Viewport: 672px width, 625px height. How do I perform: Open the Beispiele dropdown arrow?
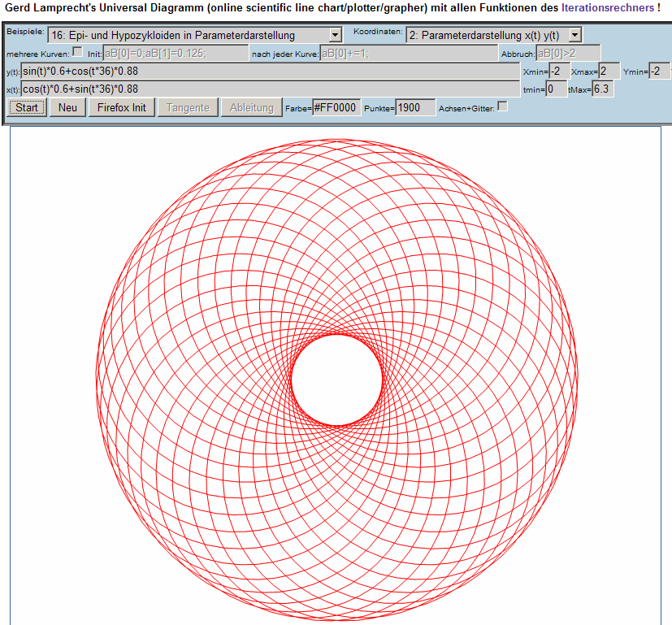pos(336,35)
